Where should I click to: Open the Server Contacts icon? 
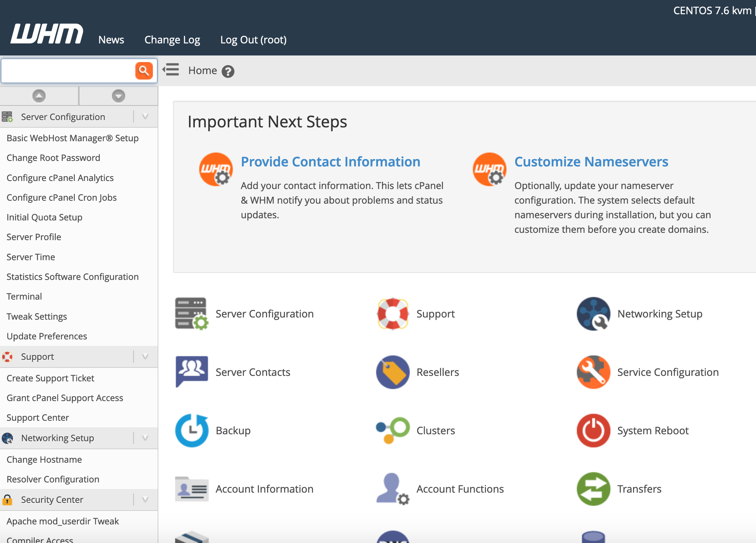pos(192,372)
